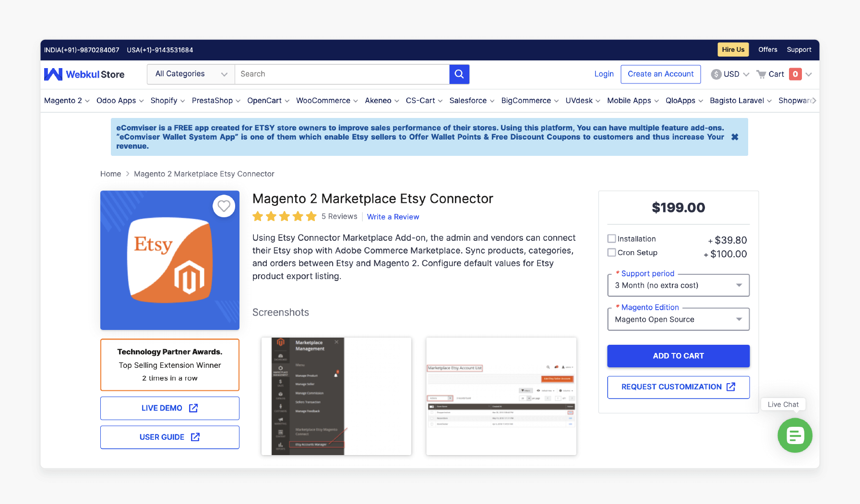Open the LIVE DEMO button
Viewport: 860px width, 504px height.
point(169,408)
